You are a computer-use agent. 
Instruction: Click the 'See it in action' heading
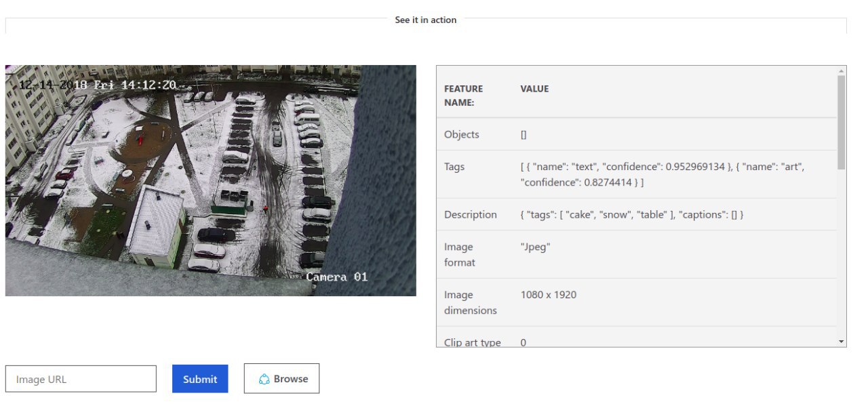point(425,20)
